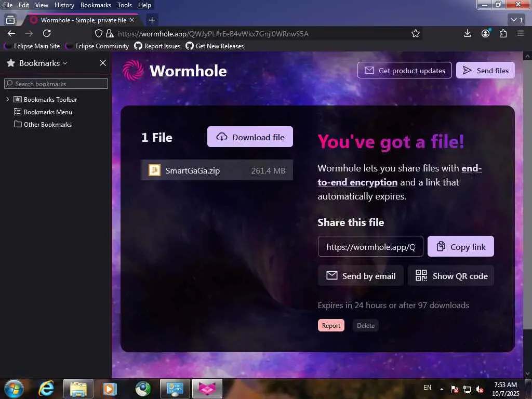This screenshot has width=532, height=399.
Task: Open the browser downloads panel
Action: click(x=467, y=33)
